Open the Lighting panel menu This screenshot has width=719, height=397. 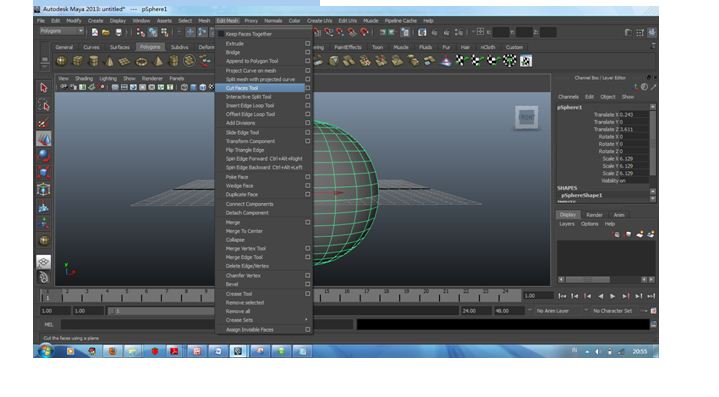tap(108, 78)
